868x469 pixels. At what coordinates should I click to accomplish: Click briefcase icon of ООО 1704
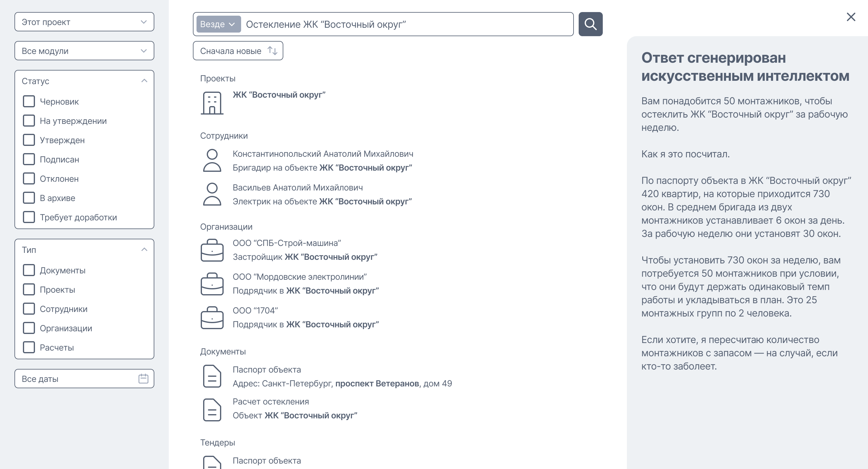click(x=212, y=317)
